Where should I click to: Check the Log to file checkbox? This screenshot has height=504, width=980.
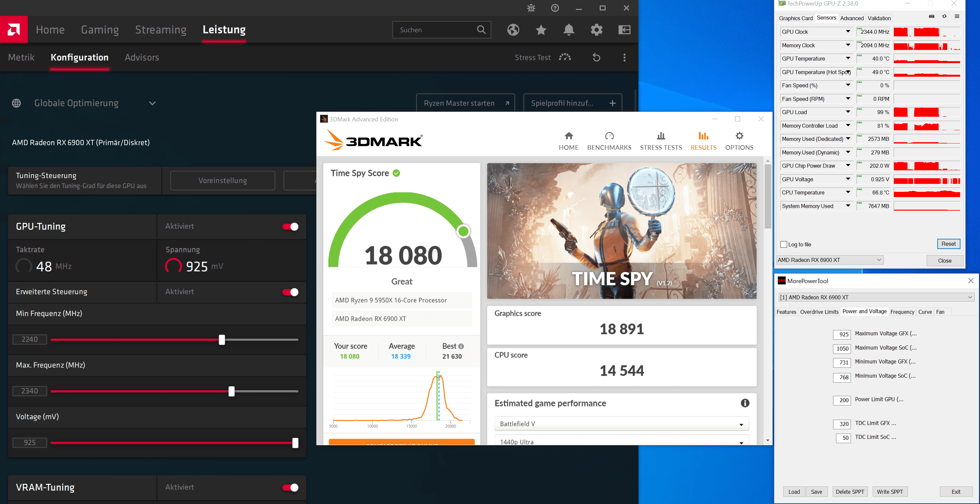pos(783,244)
